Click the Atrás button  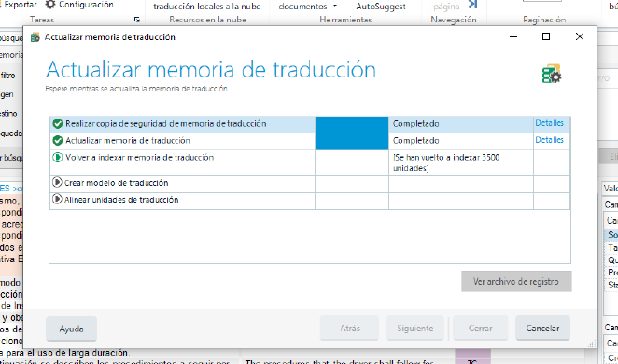click(349, 329)
